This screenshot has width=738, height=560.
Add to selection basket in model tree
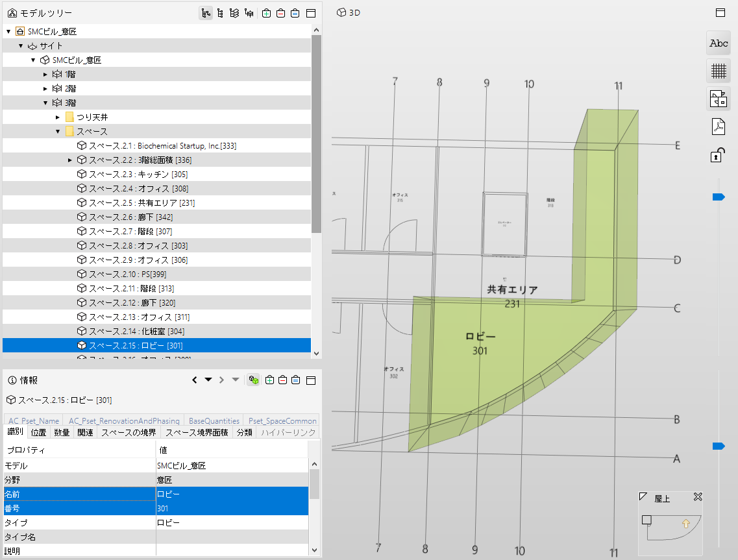[266, 13]
